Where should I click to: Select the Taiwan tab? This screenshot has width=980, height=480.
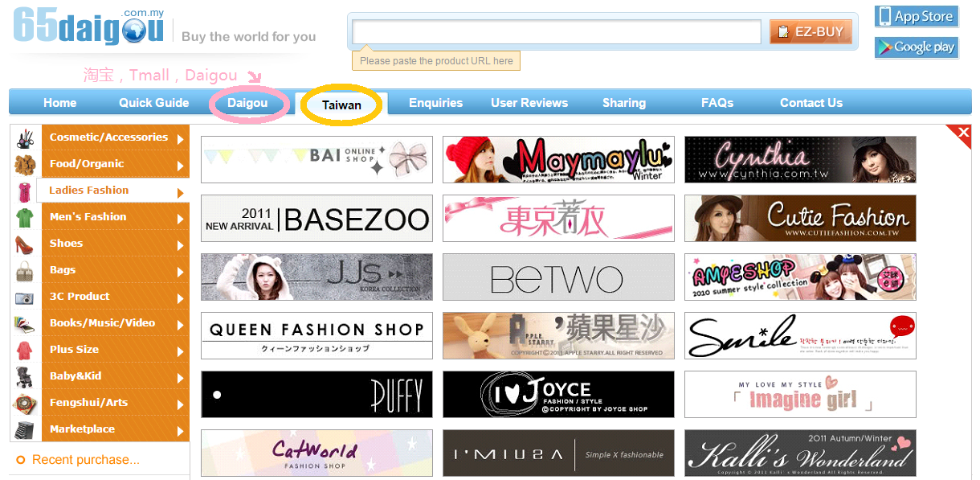(x=341, y=105)
